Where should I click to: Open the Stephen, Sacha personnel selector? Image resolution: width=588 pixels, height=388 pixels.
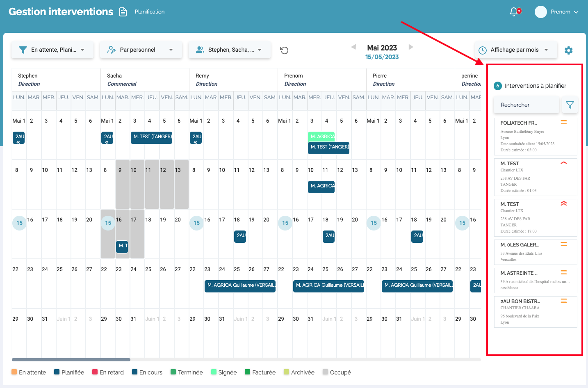click(x=229, y=50)
